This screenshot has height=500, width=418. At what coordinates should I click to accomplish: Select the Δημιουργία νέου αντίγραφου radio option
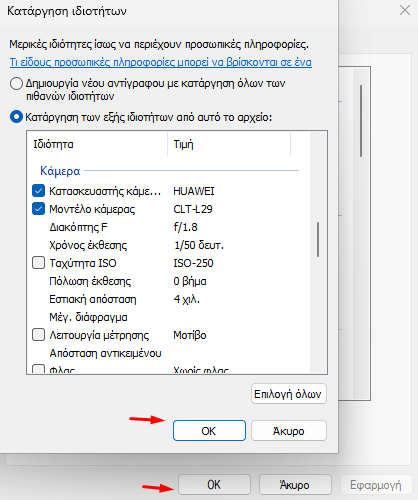[x=16, y=83]
